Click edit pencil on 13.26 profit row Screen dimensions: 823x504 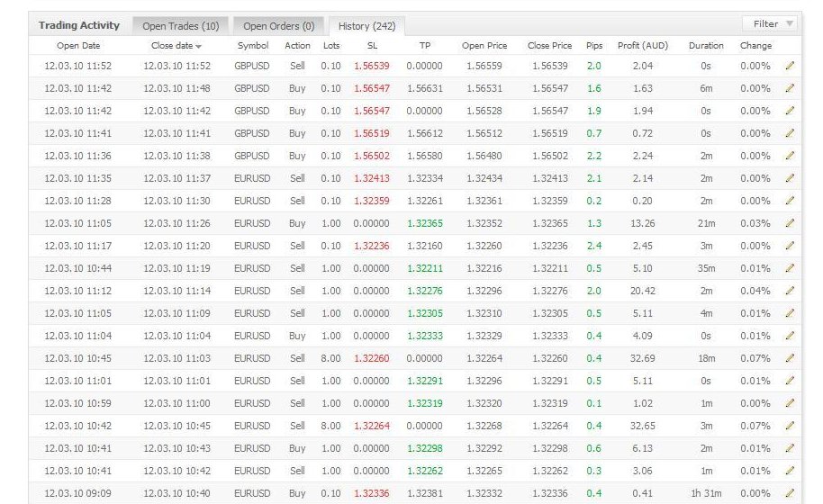(x=790, y=223)
